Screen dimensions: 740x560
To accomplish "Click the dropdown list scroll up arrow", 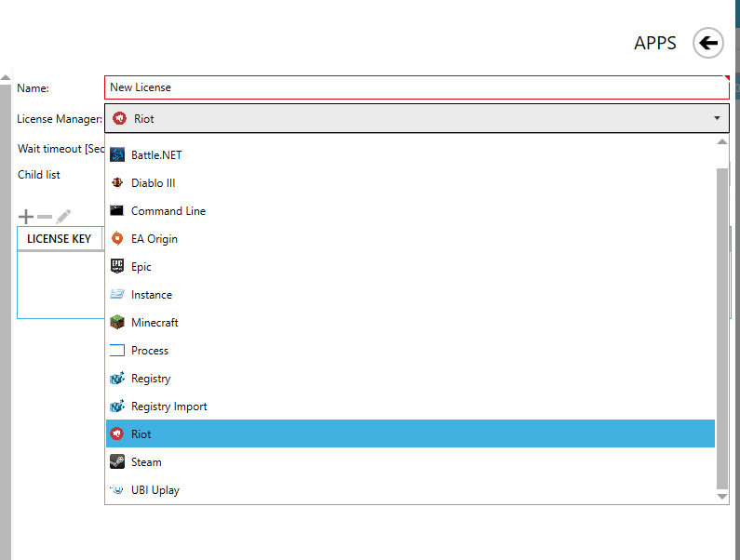I will coord(721,141).
